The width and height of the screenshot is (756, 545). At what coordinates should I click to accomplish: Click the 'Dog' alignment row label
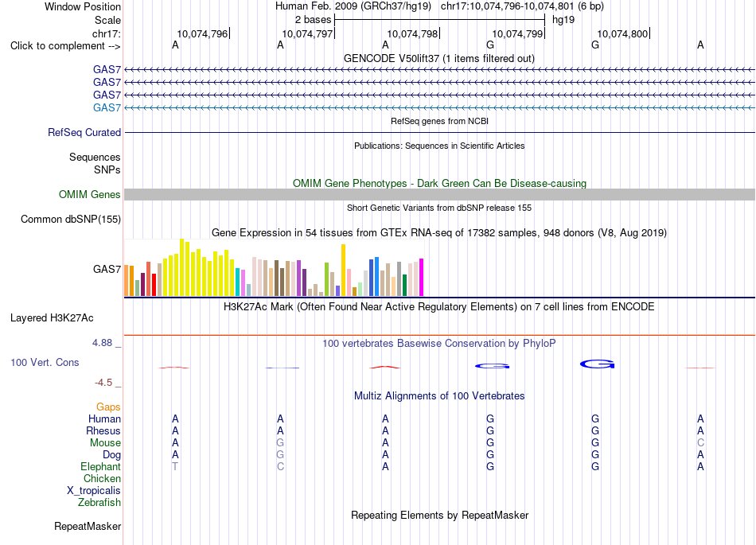point(111,454)
